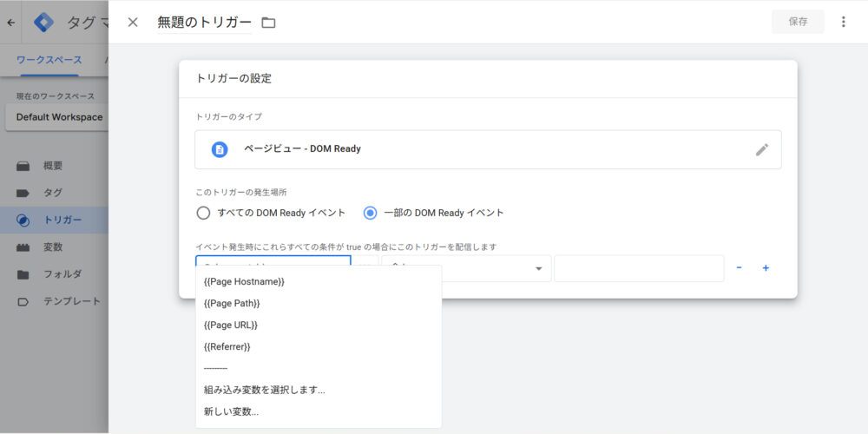Click the folder icon beside the trigger name
Image resolution: width=868 pixels, height=434 pixels.
[x=268, y=23]
